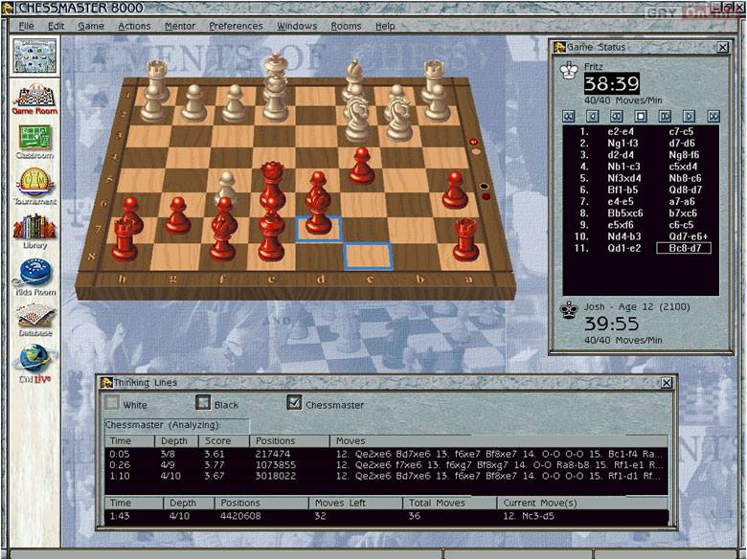
Task: Jump to the first move of the game
Action: pyautogui.click(x=568, y=116)
